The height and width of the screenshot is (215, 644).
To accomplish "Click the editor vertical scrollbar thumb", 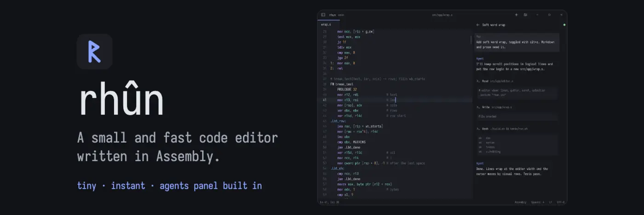I will click(x=471, y=40).
